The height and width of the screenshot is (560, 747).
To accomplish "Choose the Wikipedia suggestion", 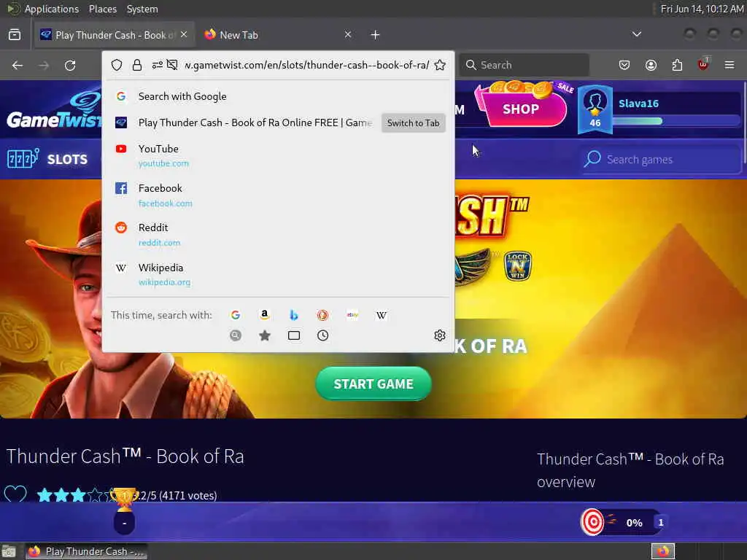I will point(278,275).
